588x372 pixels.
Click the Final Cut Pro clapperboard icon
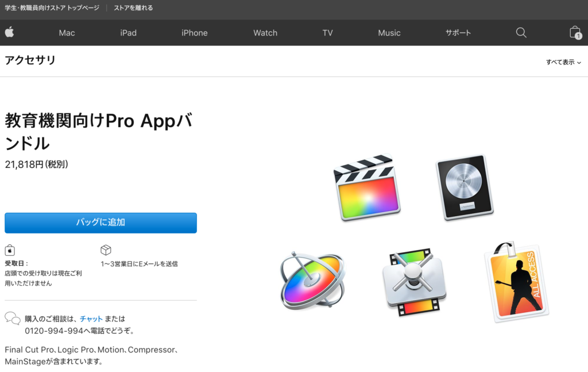pos(367,187)
